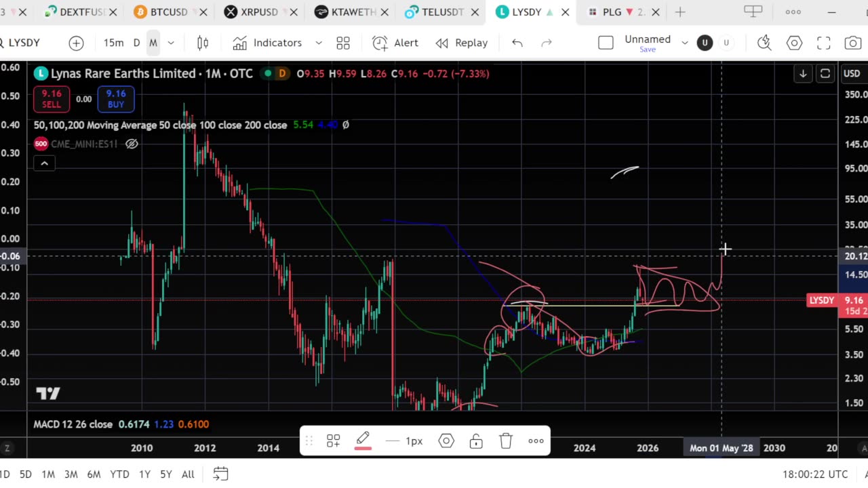This screenshot has height=488, width=868.
Task: Toggle the lock on selected drawing
Action: click(476, 441)
